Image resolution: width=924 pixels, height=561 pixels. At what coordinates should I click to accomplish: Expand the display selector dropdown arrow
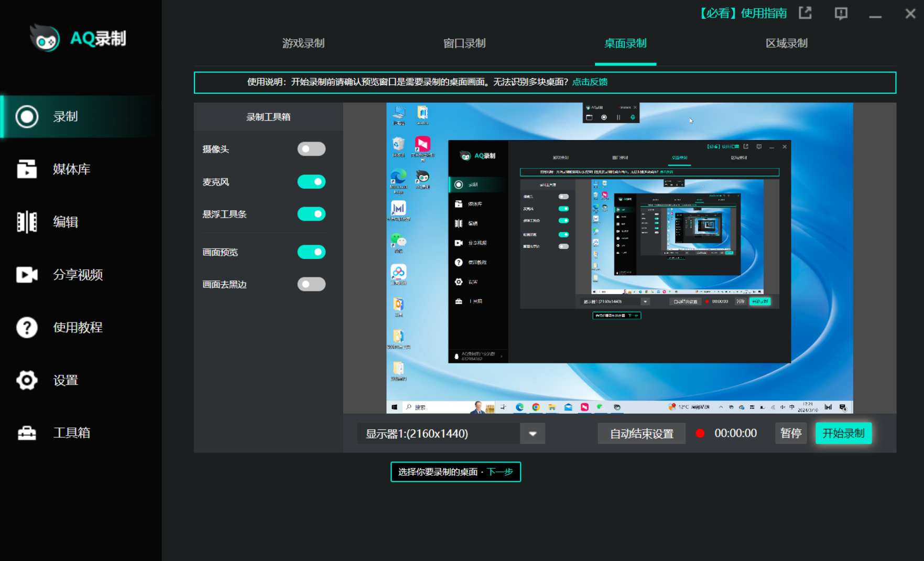[x=532, y=434]
